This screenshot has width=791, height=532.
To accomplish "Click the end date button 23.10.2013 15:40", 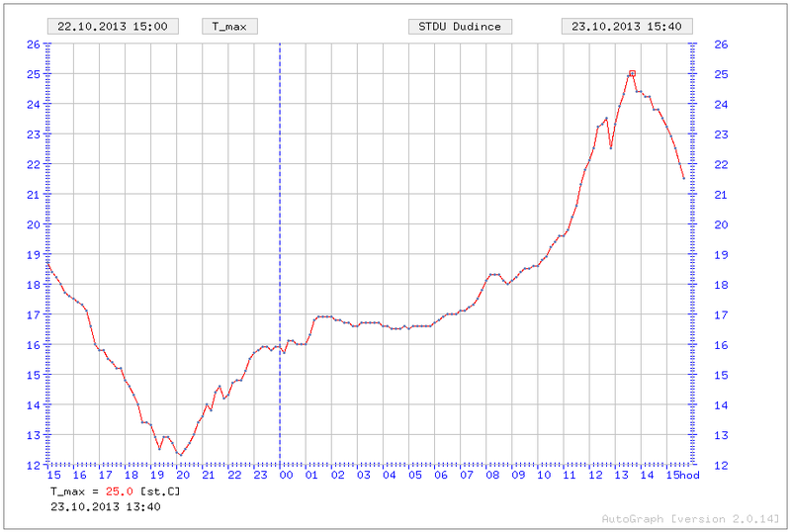I will (x=626, y=27).
